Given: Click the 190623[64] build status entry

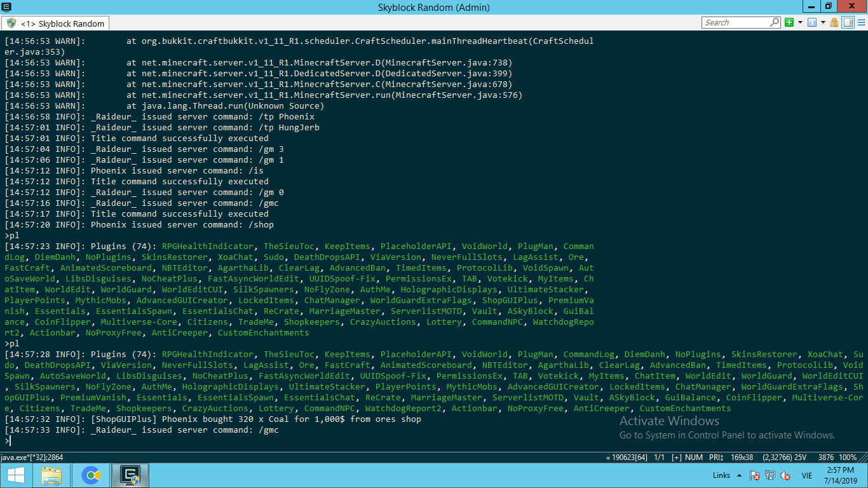Looking at the screenshot, I should tap(627, 457).
